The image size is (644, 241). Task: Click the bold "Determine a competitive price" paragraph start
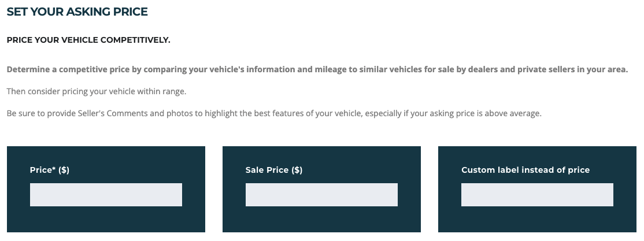tap(68, 69)
